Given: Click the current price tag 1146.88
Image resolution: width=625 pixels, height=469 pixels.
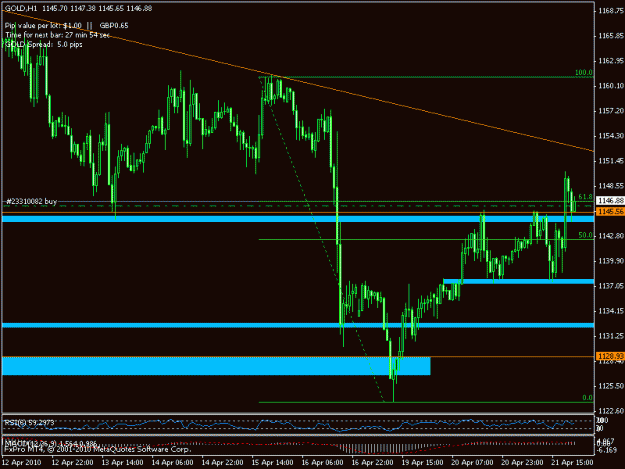Looking at the screenshot, I should 610,201.
